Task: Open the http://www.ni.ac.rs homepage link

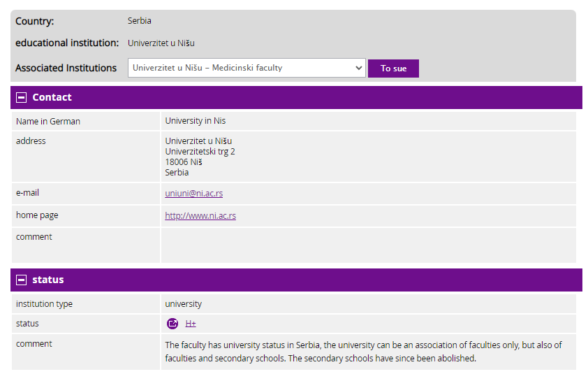Action: (200, 216)
